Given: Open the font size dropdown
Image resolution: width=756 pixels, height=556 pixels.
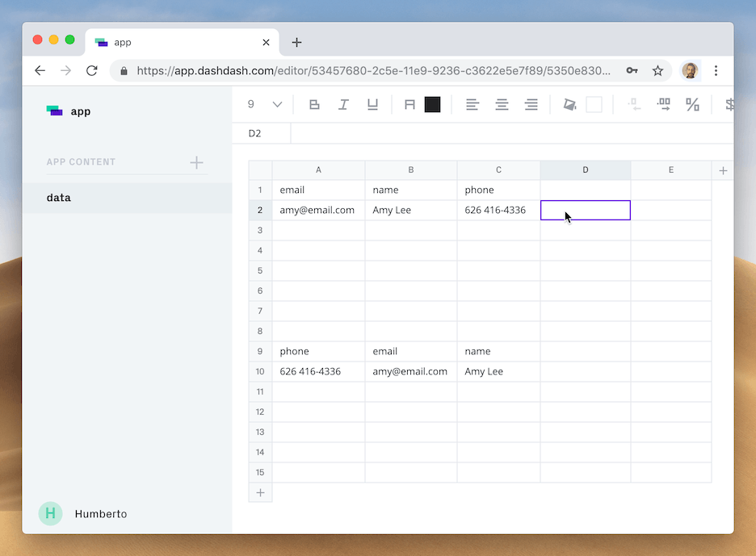Looking at the screenshot, I should click(x=277, y=105).
